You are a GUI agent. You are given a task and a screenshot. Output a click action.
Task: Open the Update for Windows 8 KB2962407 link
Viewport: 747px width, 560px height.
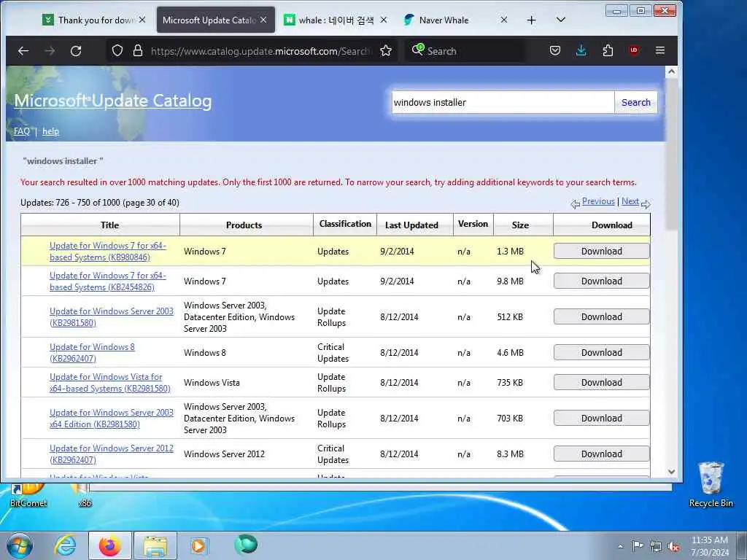92,353
